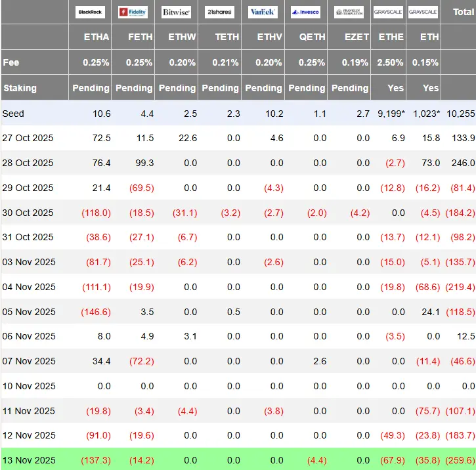Click the highlighted 13 Nov 2025 date
The image size is (476, 470).
pos(29,460)
